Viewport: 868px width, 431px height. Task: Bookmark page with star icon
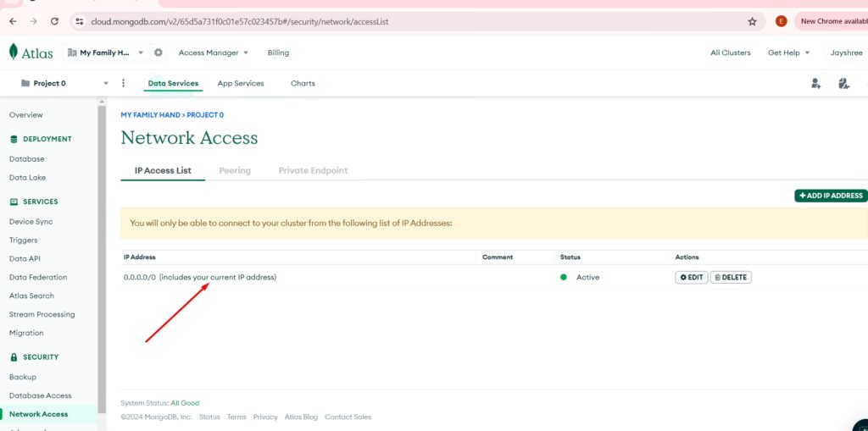tap(752, 21)
